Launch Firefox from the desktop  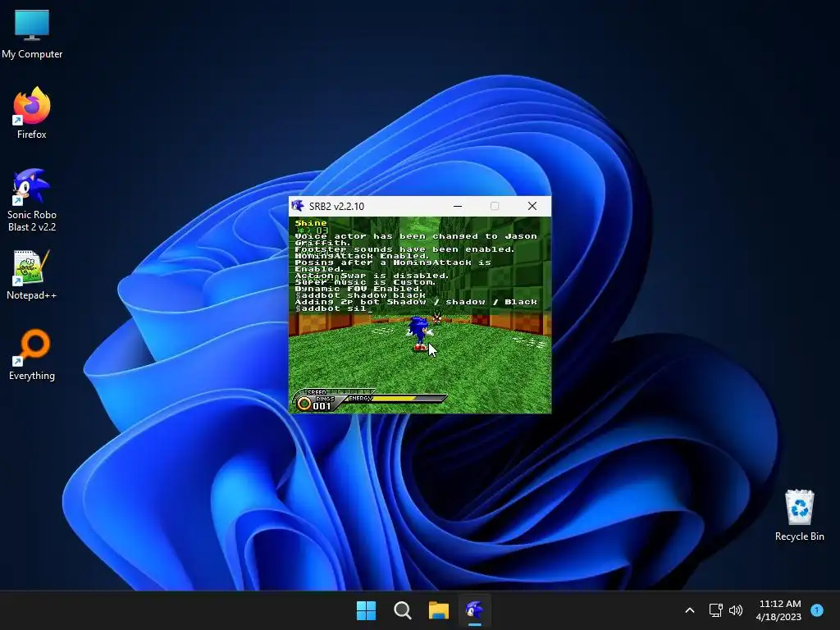pos(32,113)
